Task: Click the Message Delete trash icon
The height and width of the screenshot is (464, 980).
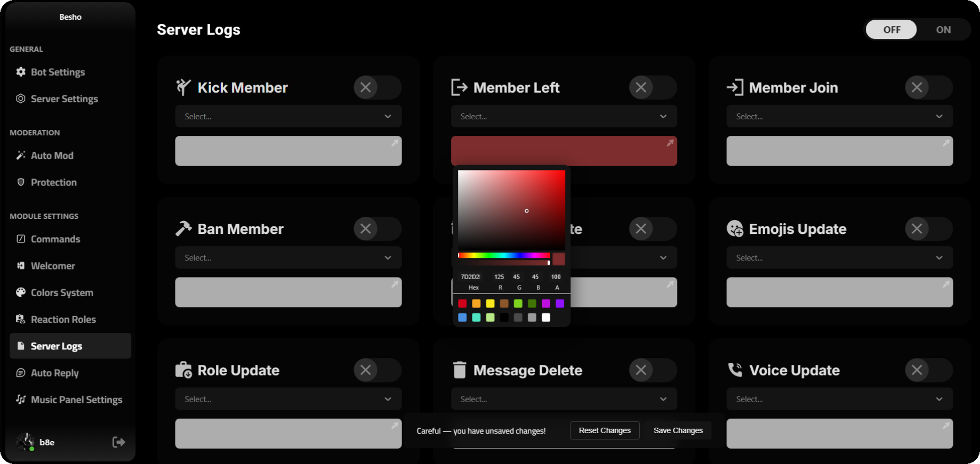Action: tap(459, 370)
